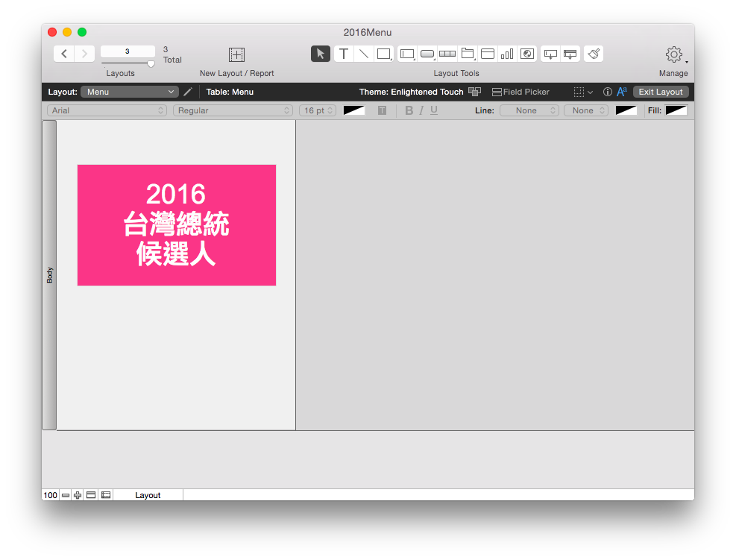
Task: Open the Manage gear menu
Action: 673,56
